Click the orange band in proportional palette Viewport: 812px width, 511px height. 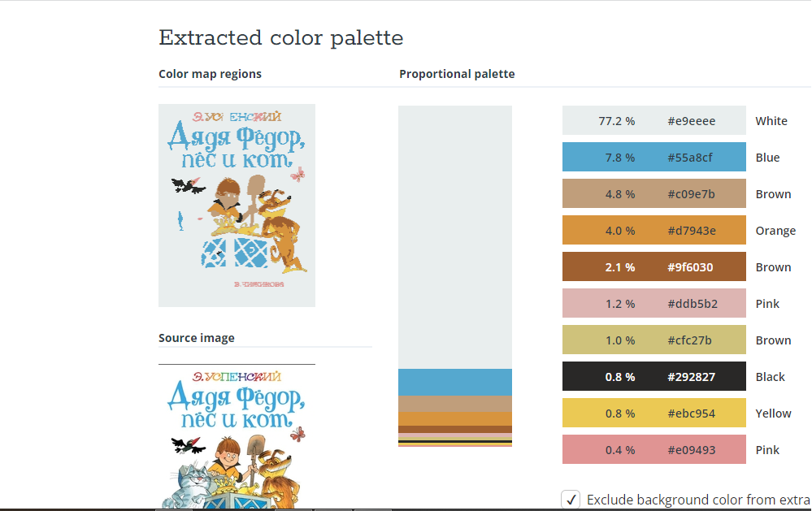pos(455,419)
